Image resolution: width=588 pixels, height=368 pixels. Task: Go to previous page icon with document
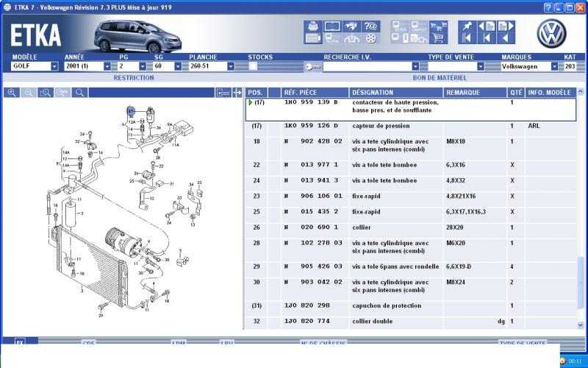coord(487,26)
